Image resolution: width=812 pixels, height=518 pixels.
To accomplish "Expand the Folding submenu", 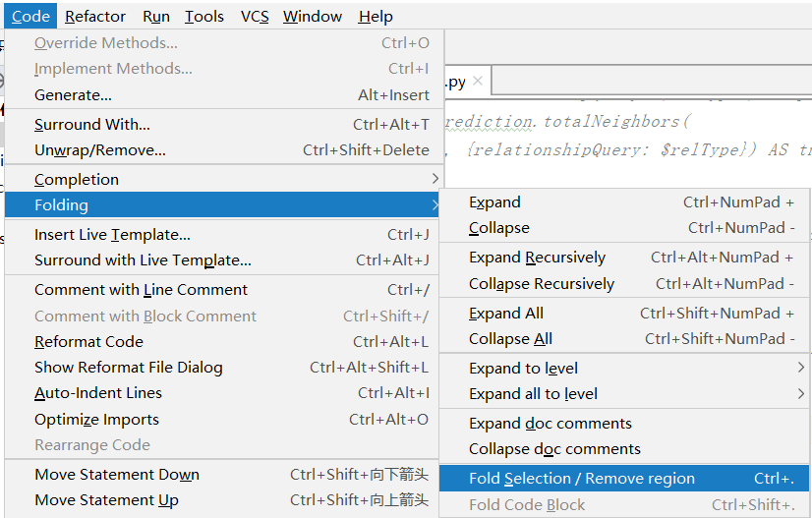I will pyautogui.click(x=221, y=205).
